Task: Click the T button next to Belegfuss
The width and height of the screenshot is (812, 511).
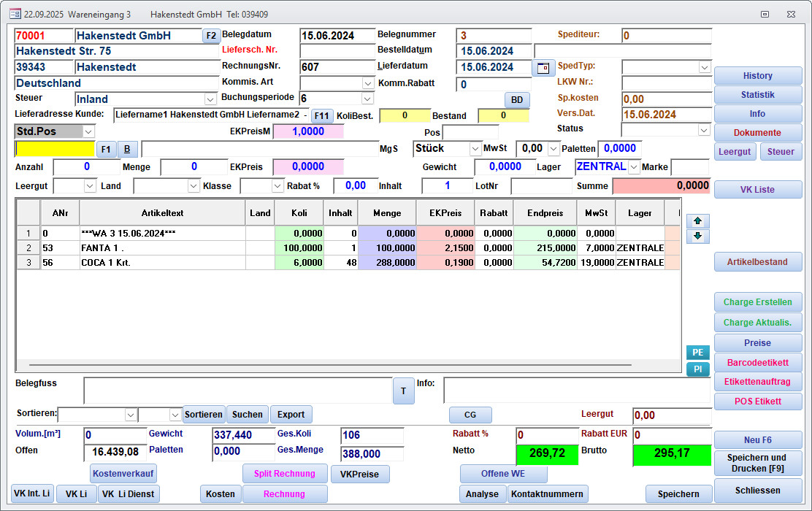Action: [x=403, y=391]
